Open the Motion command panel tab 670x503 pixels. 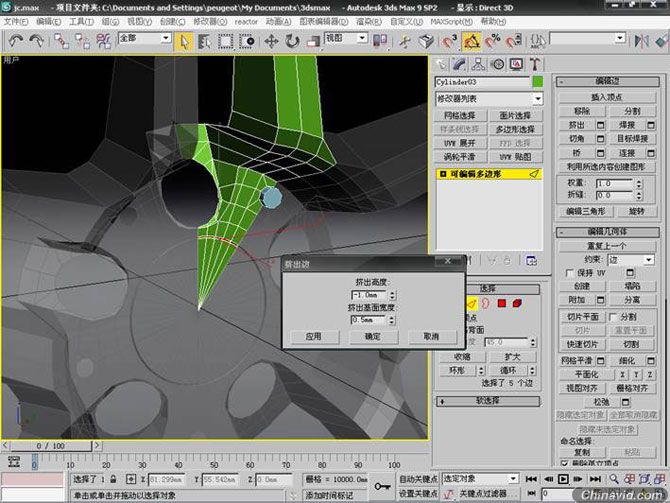[497, 65]
